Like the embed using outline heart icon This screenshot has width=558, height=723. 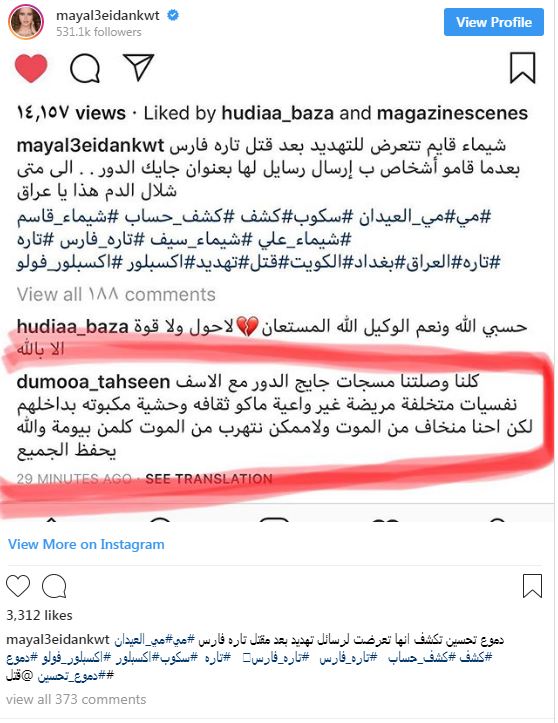click(18, 586)
